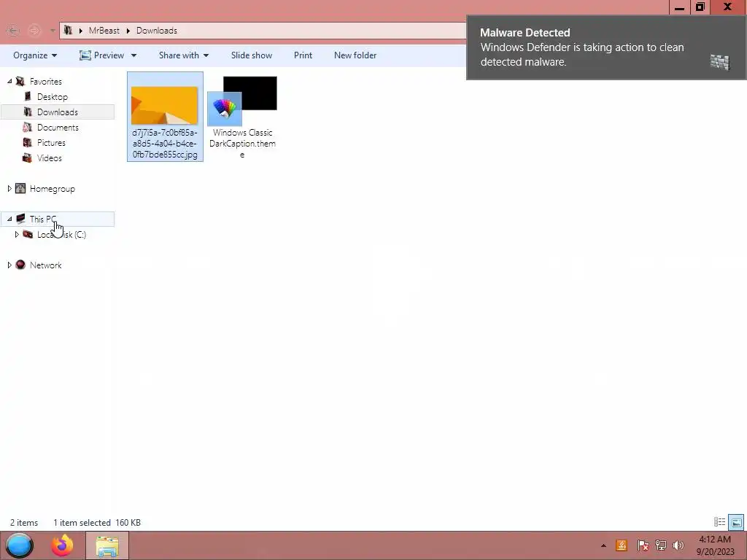Viewport: 747px width, 560px height.
Task: Click Downloads in the address path
Action: pos(157,31)
